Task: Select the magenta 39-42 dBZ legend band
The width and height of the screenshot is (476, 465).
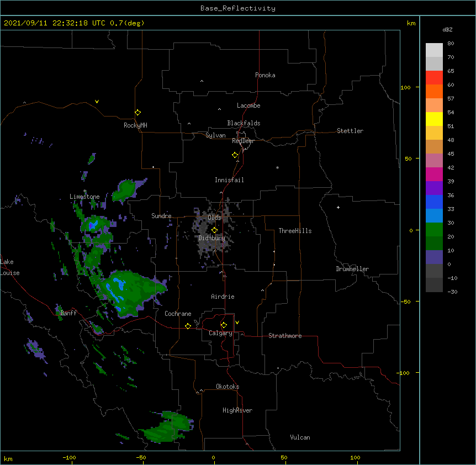Action: click(434, 174)
